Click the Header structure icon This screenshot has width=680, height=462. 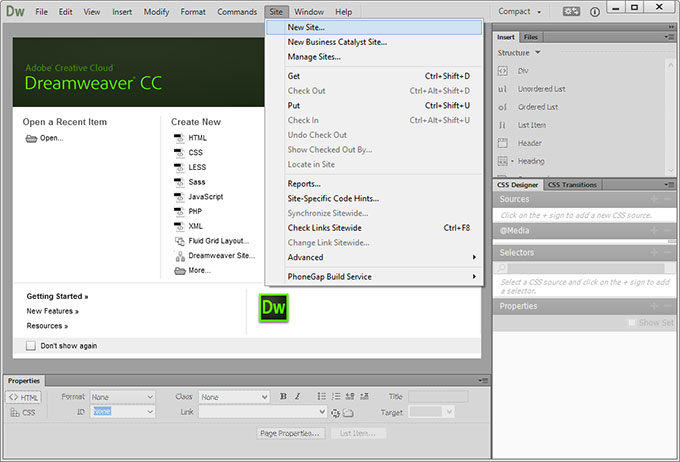coord(503,143)
